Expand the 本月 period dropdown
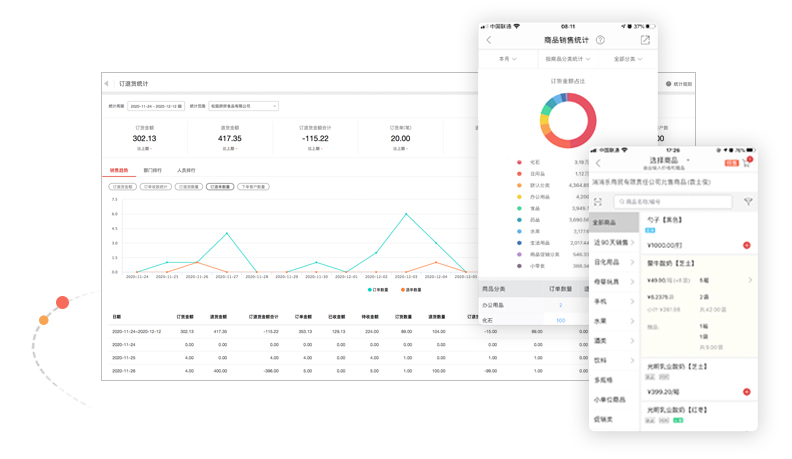 [x=508, y=59]
